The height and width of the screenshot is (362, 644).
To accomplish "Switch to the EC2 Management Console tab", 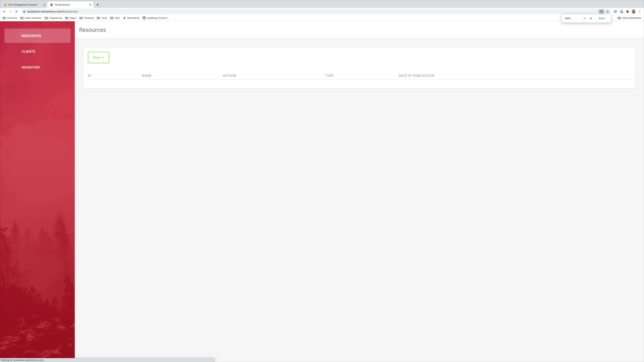I will point(23,5).
